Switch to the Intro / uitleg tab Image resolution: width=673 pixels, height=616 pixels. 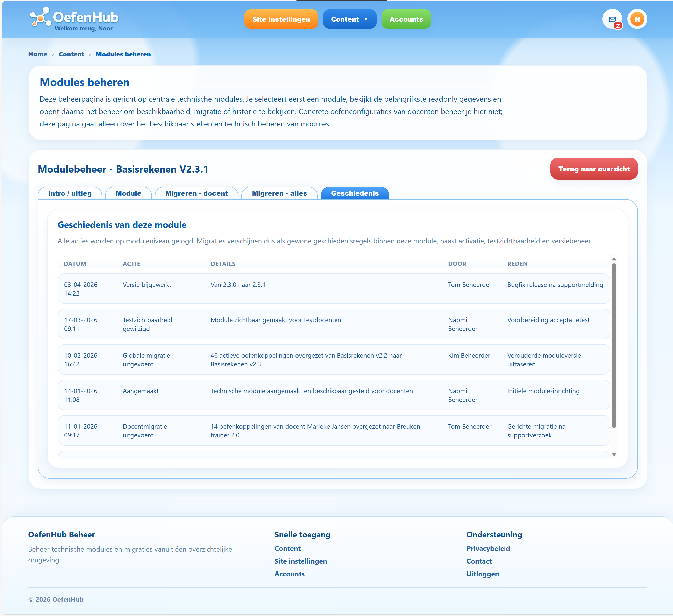click(x=70, y=193)
